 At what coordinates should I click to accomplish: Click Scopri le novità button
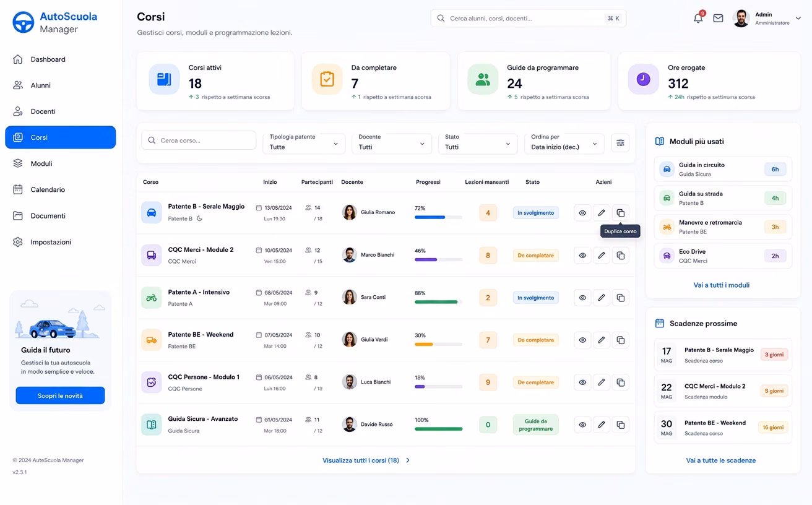(x=60, y=395)
